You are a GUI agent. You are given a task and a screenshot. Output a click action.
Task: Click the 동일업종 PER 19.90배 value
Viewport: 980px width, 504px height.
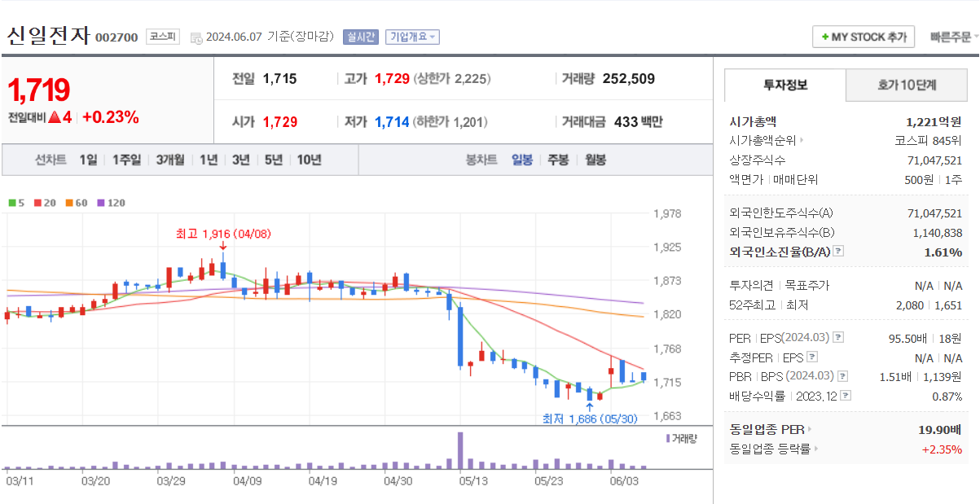tap(940, 429)
